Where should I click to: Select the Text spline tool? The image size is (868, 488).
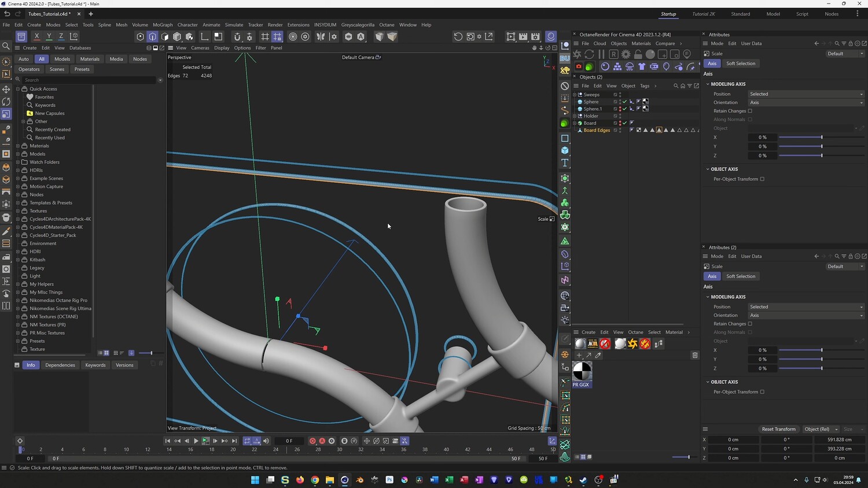tap(565, 163)
